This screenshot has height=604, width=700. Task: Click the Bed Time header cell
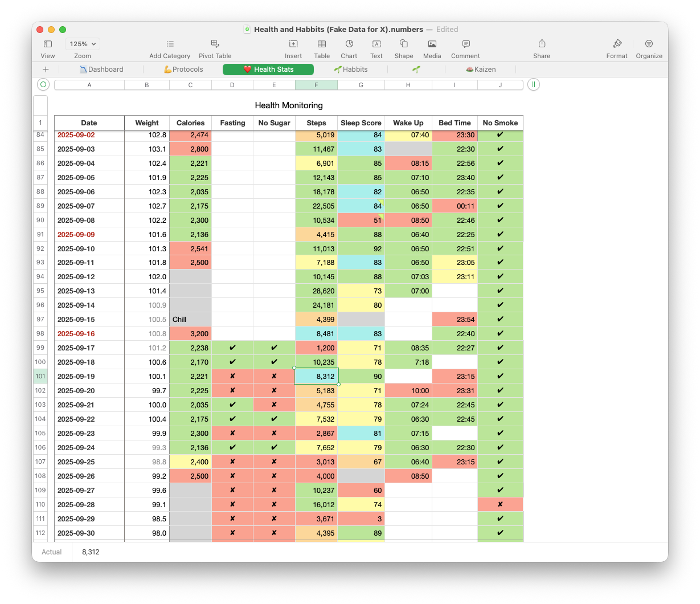455,123
